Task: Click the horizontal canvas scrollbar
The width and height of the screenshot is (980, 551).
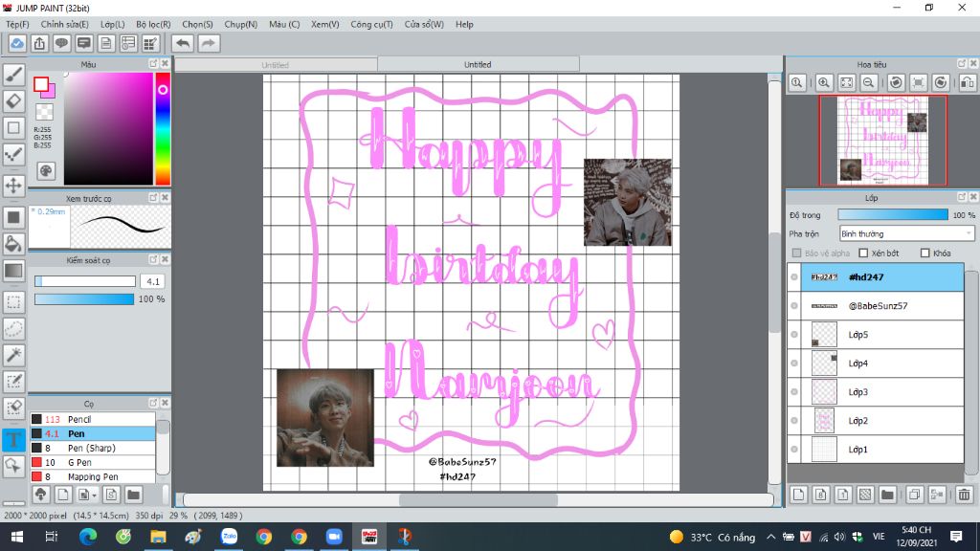Action: (x=479, y=499)
